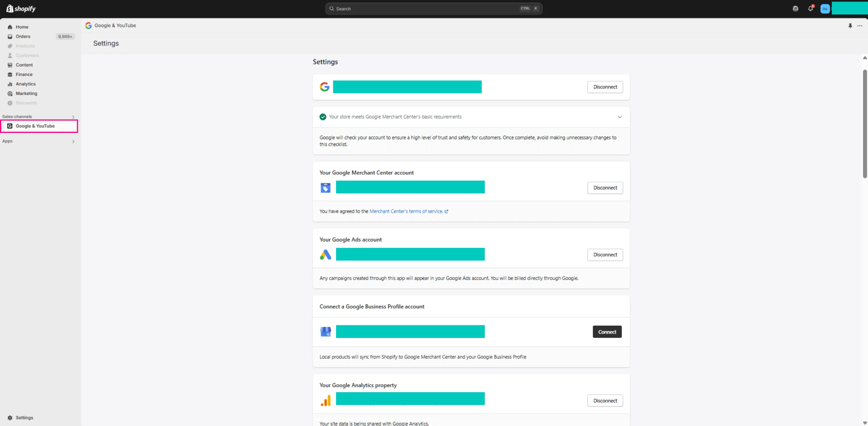This screenshot has height=426, width=868.
Task: Select Google & YouTube sales channel
Action: tap(40, 126)
